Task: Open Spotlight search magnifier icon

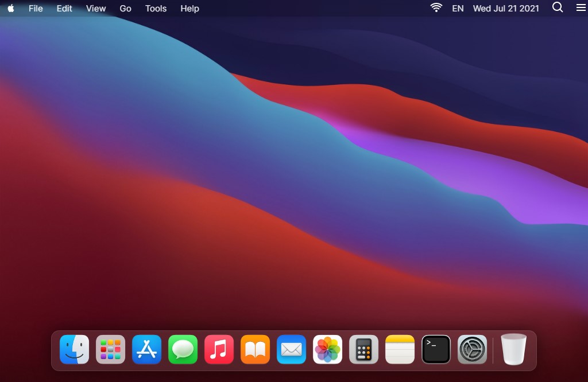Action: click(x=558, y=7)
